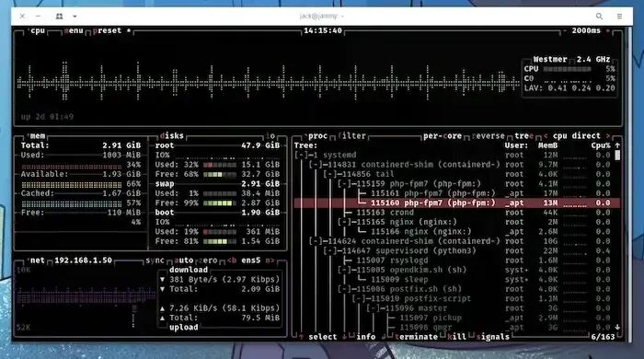The image size is (644, 359).
Task: Select previous sort column left arrow
Action: [x=546, y=136]
